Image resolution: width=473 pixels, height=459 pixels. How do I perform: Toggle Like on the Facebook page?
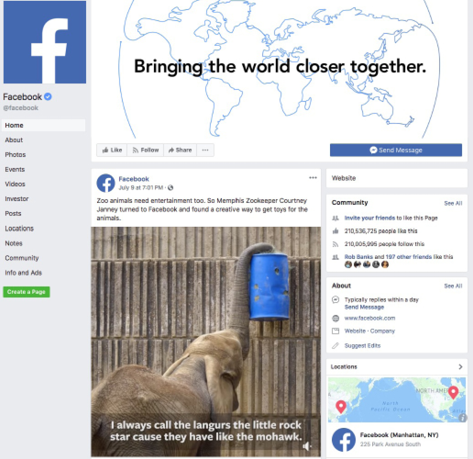click(112, 150)
